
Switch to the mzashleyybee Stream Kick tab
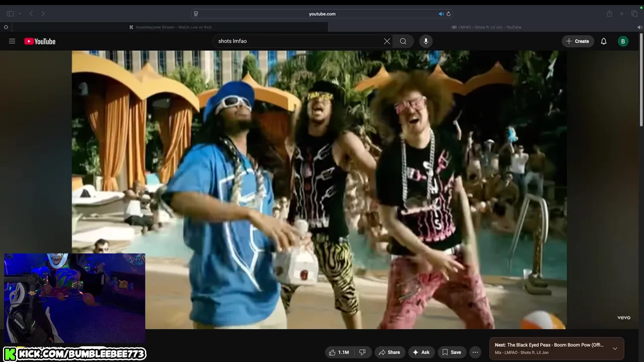(x=170, y=27)
